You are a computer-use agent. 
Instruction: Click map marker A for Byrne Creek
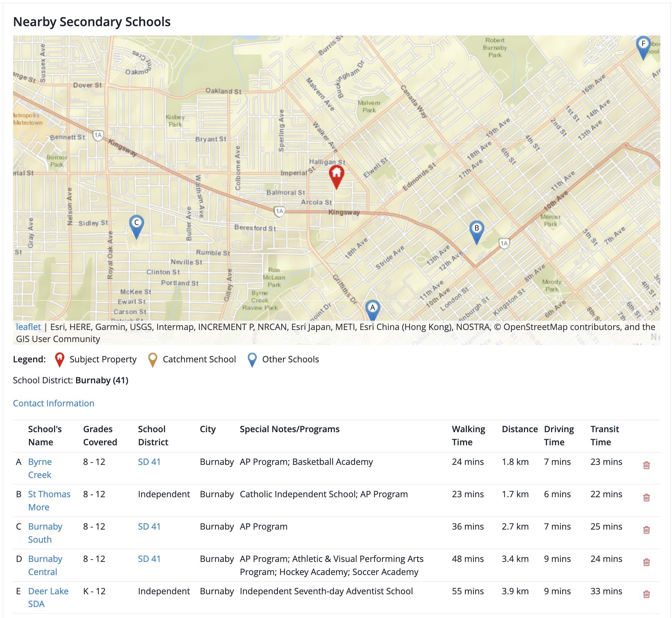pyautogui.click(x=372, y=310)
